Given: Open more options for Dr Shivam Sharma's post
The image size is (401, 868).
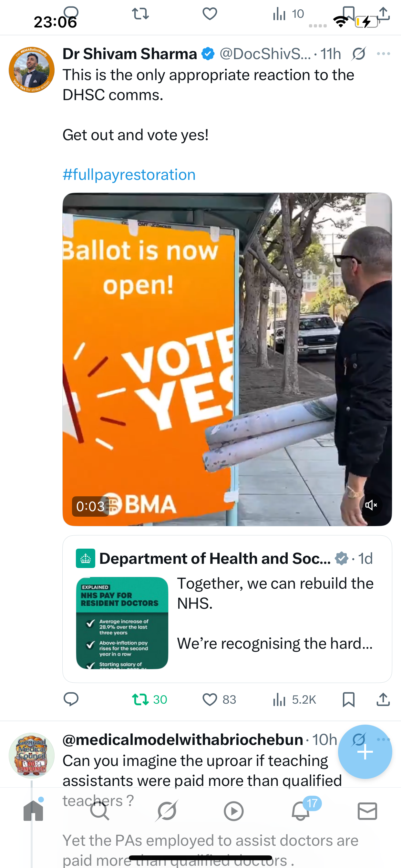Looking at the screenshot, I should click(384, 54).
